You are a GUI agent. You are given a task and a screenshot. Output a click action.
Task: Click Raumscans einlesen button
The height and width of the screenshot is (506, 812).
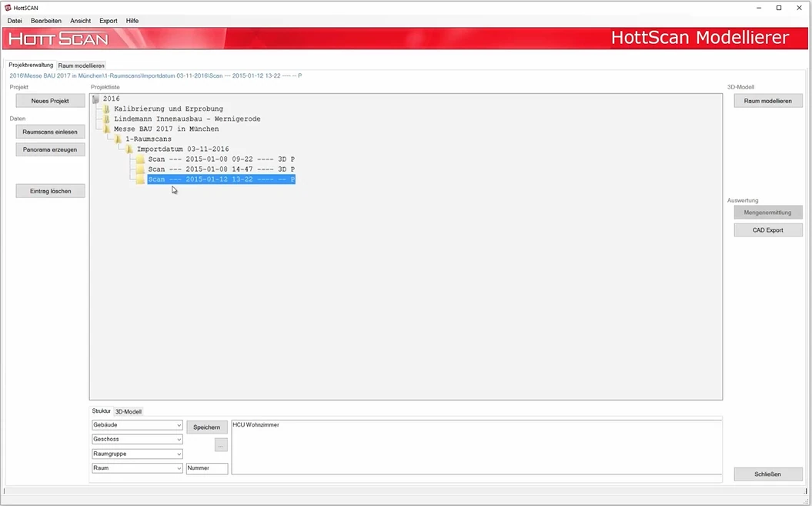(x=50, y=132)
